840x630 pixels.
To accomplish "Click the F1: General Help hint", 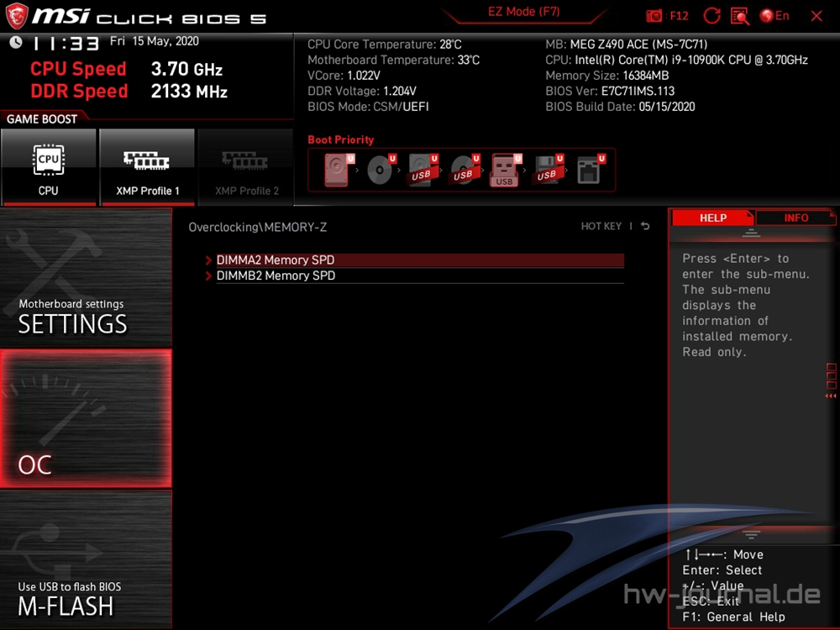I will tap(733, 617).
